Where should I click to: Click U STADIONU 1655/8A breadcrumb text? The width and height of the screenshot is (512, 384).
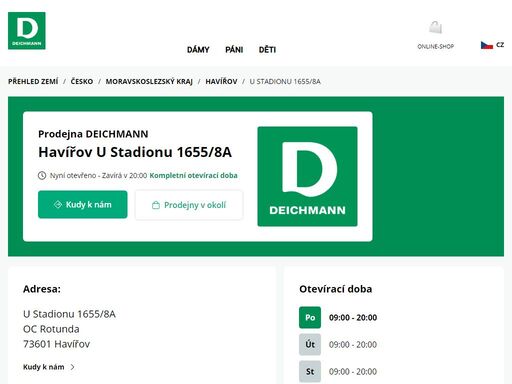285,81
